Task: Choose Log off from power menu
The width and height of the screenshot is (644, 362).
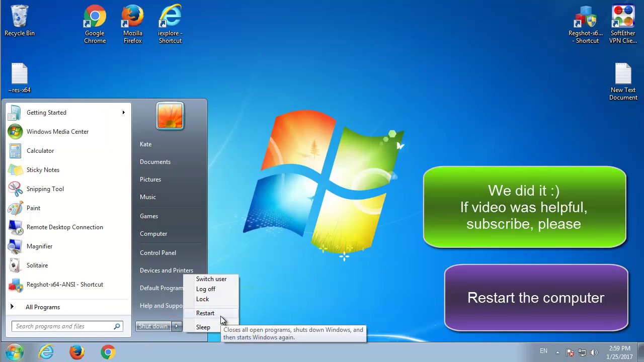Action: click(x=211, y=289)
